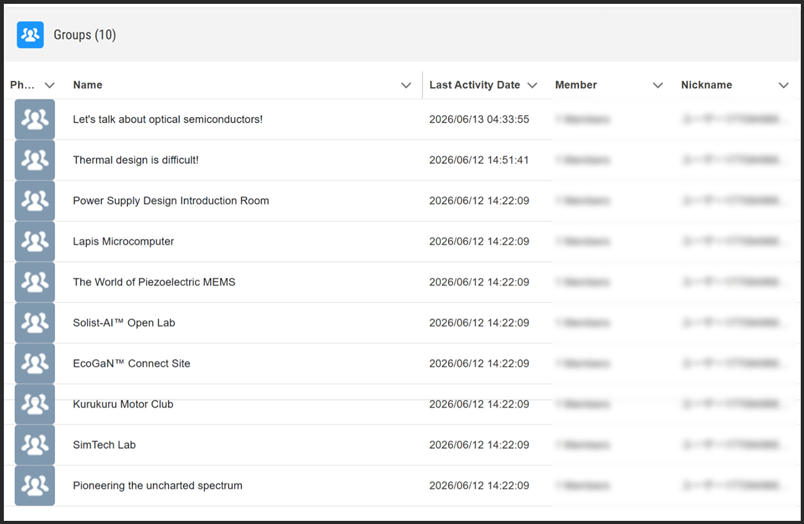Sort by the Member column header
The width and height of the screenshot is (804, 524).
coord(576,85)
